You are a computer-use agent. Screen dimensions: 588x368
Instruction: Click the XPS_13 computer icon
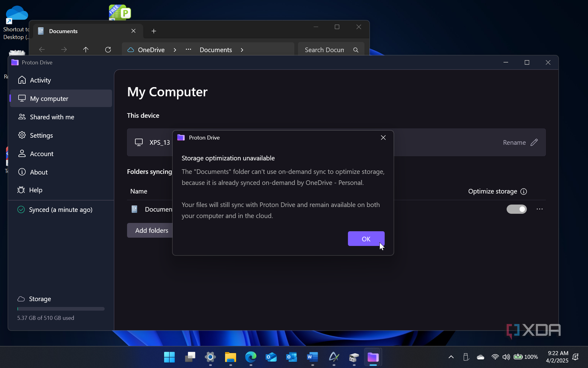[x=139, y=142]
